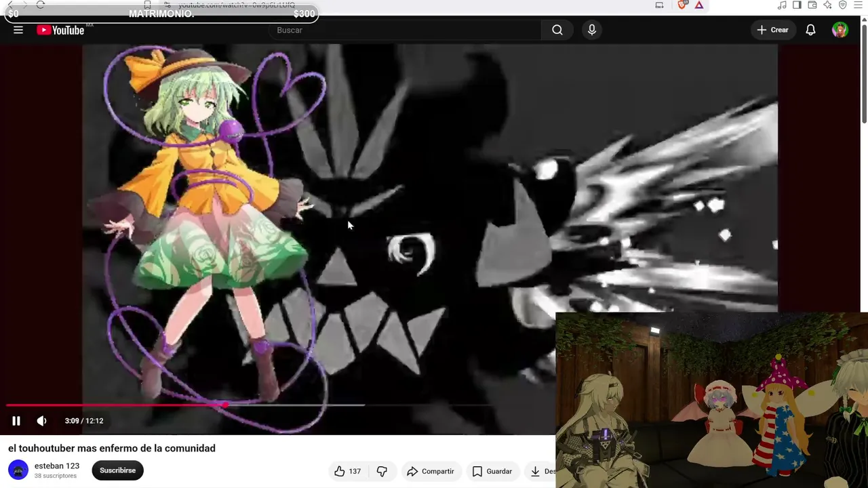The image size is (868, 488).
Task: Toggle the browser sidebar panel
Action: [797, 5]
